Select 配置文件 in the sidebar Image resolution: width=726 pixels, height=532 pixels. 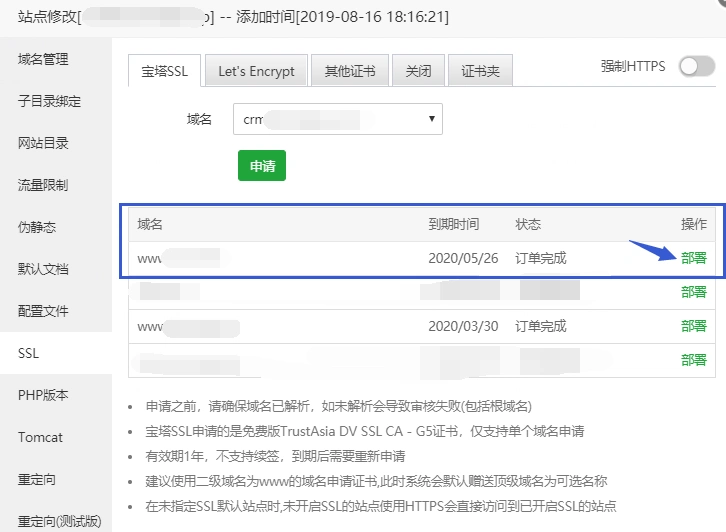43,311
